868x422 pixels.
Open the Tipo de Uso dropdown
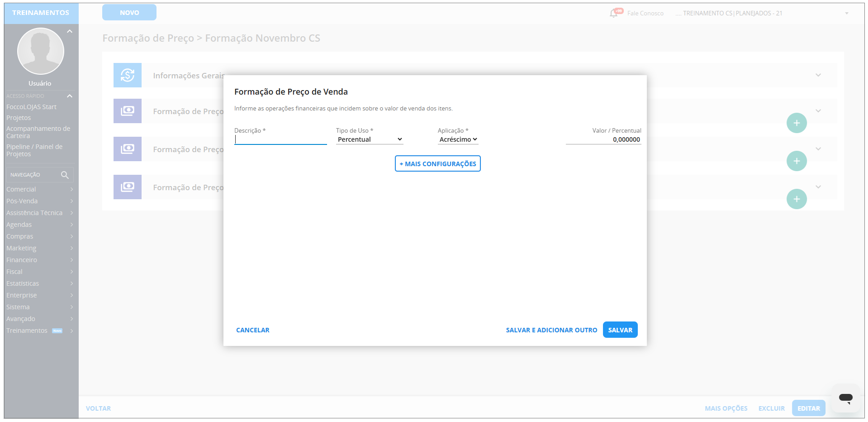[370, 139]
